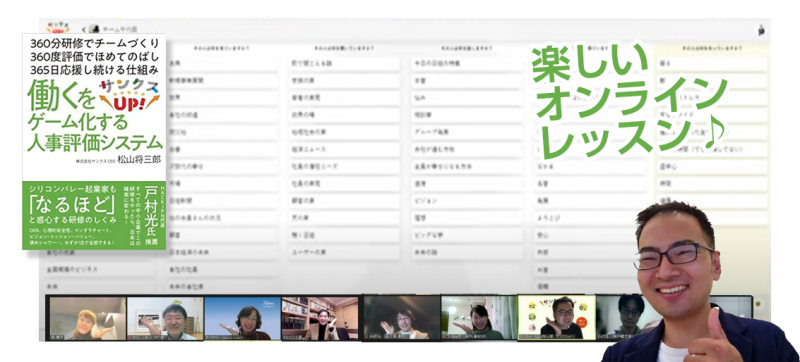Select the yellow-highlighted active speaker video tile
The image size is (800, 362).
[557, 317]
